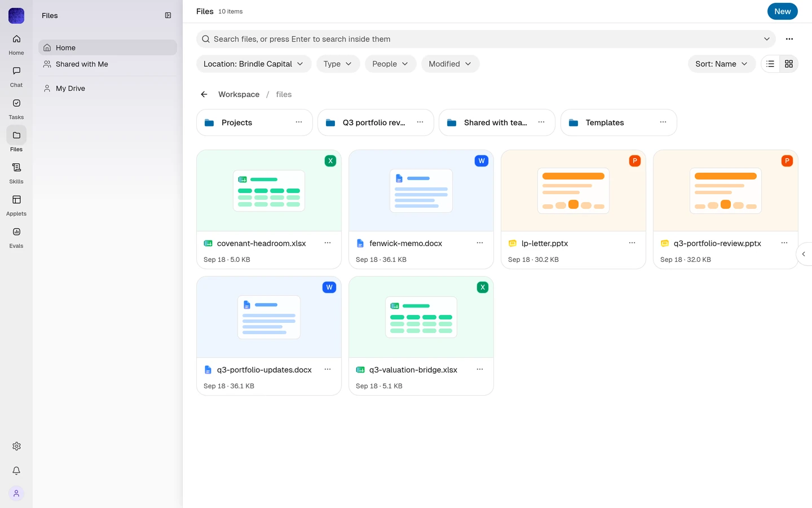Click the app logo at top left

tap(16, 16)
